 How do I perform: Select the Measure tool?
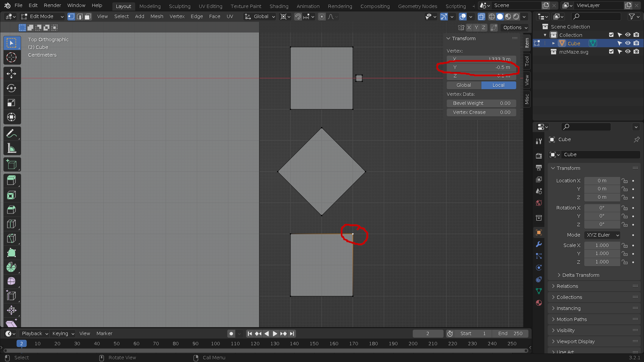click(12, 148)
